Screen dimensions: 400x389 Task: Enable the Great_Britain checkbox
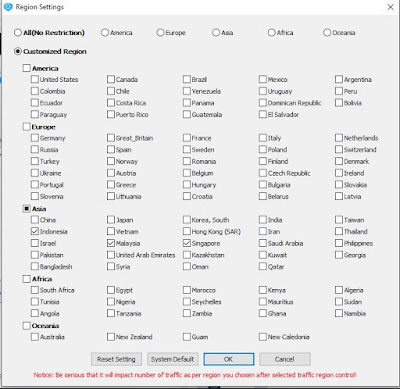tap(111, 138)
